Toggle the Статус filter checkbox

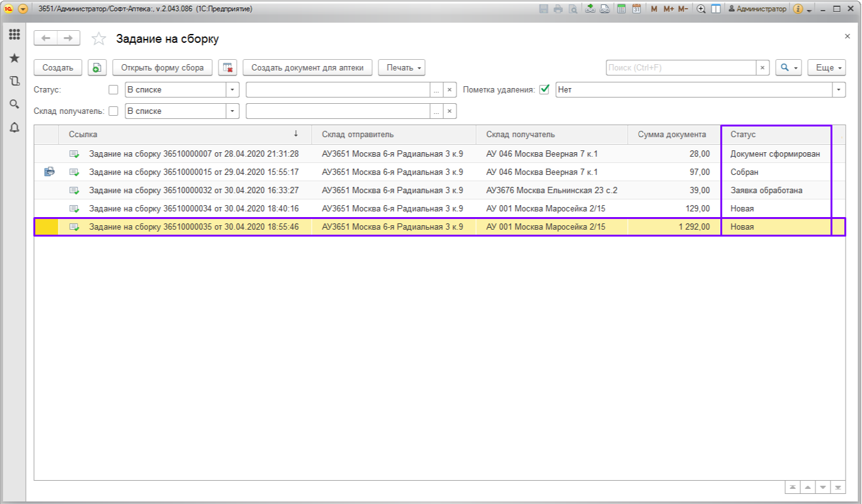(113, 90)
